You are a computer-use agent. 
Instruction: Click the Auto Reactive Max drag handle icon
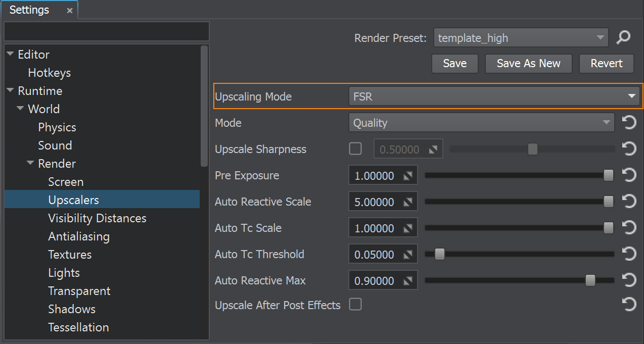point(408,281)
